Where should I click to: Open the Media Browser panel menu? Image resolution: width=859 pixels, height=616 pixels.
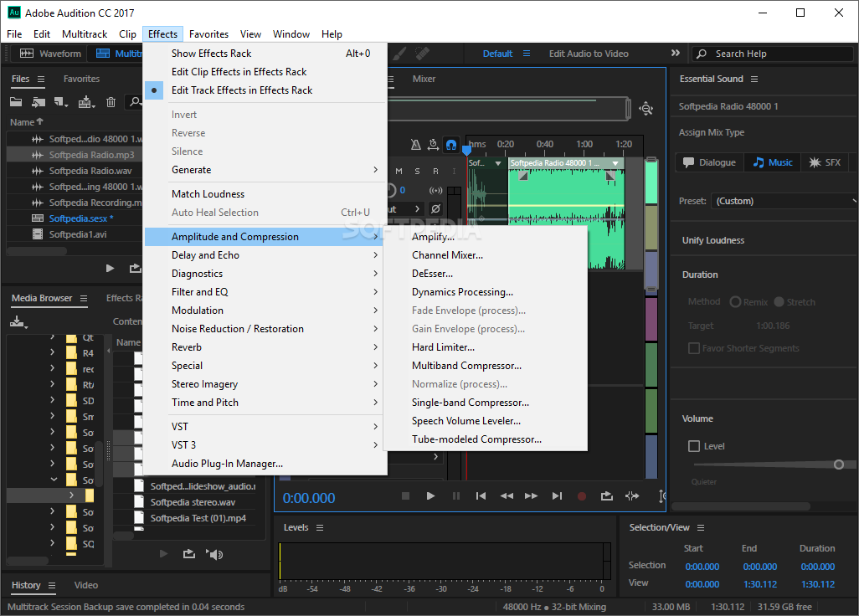pyautogui.click(x=84, y=299)
